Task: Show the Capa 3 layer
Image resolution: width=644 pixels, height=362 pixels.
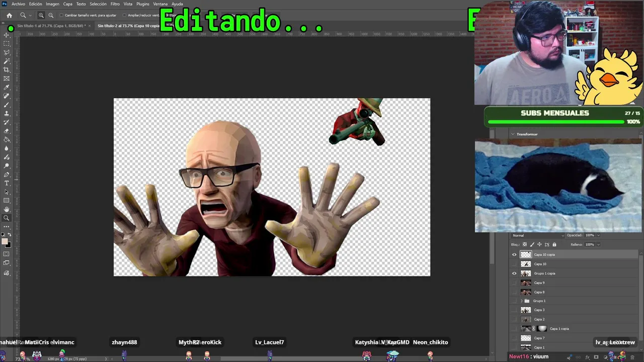Action: pos(514,310)
